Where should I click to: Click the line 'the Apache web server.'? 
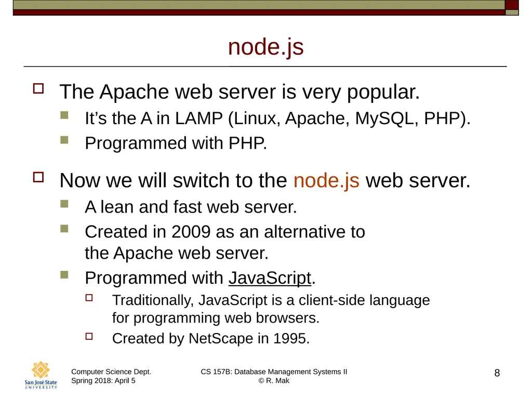177,253
